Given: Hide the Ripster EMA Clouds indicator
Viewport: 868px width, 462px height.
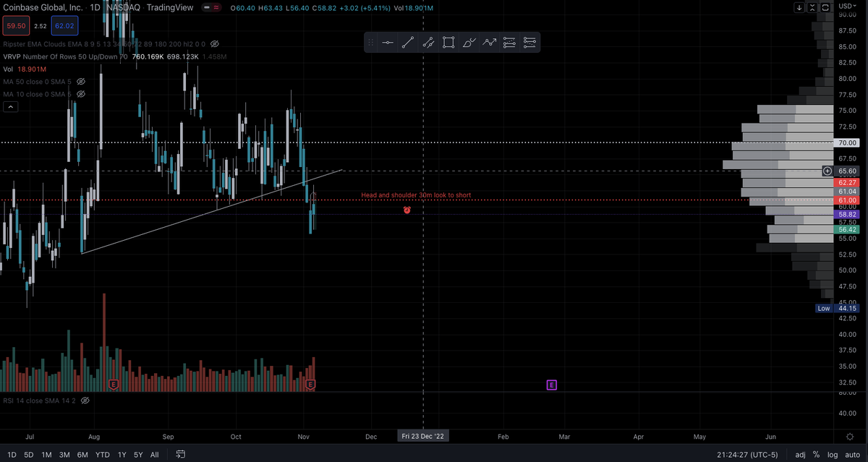Looking at the screenshot, I should pos(214,43).
